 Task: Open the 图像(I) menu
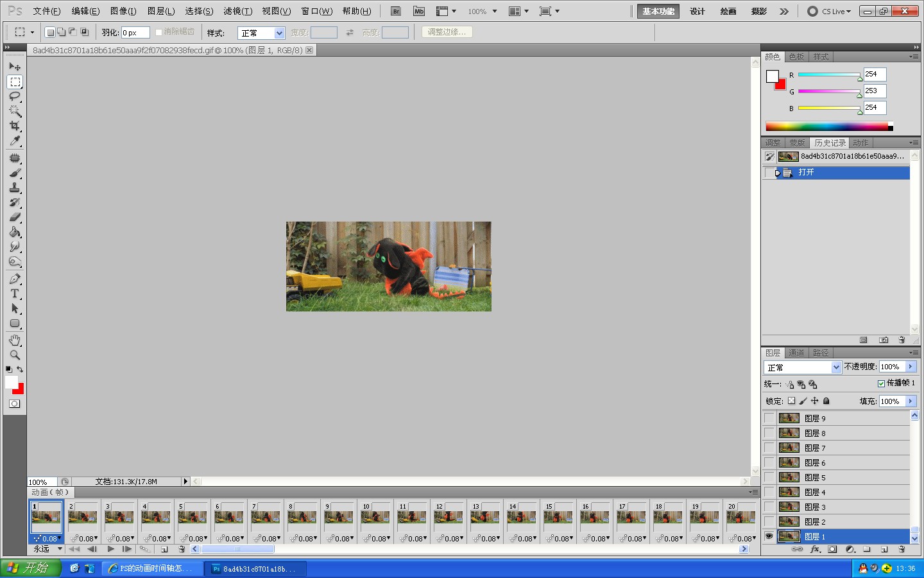pyautogui.click(x=123, y=11)
